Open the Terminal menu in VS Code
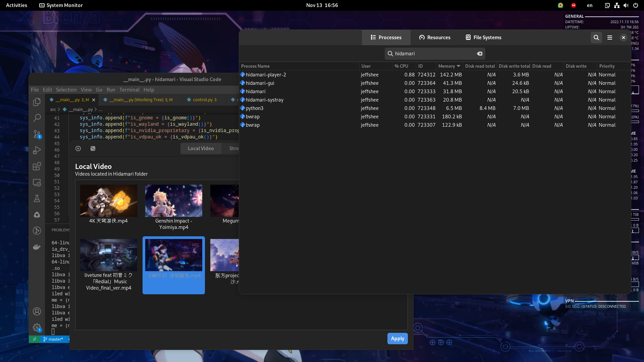Viewport: 644px width, 362px height. (x=129, y=90)
